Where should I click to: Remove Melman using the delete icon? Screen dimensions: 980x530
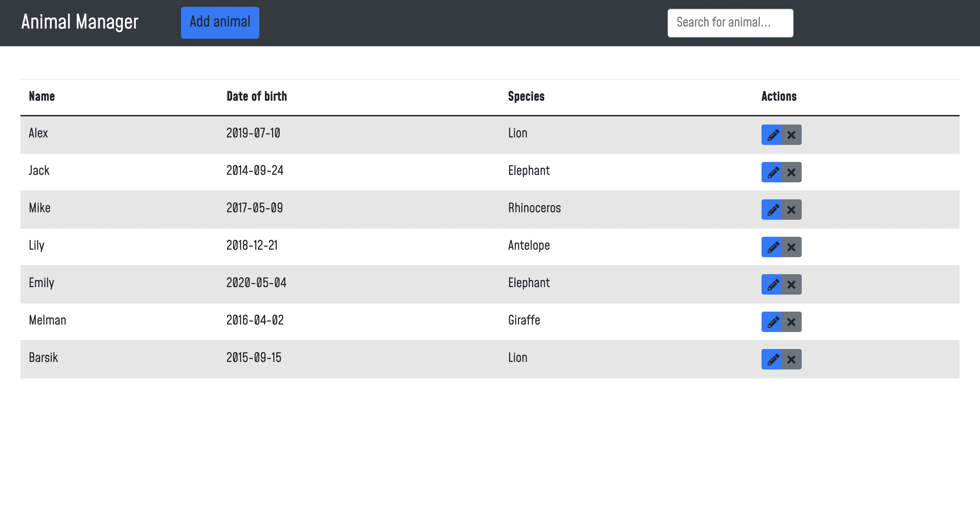pos(791,322)
